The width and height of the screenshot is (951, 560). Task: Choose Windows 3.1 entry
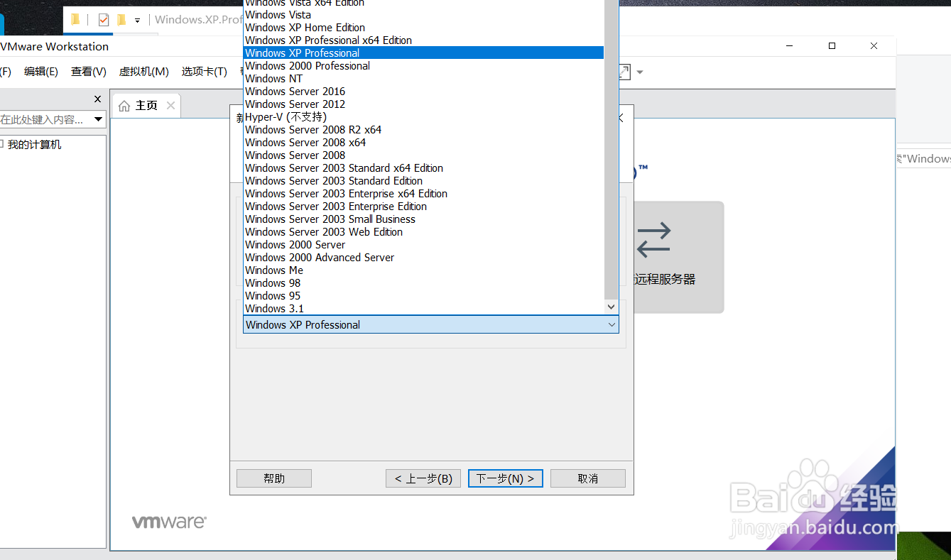point(423,309)
